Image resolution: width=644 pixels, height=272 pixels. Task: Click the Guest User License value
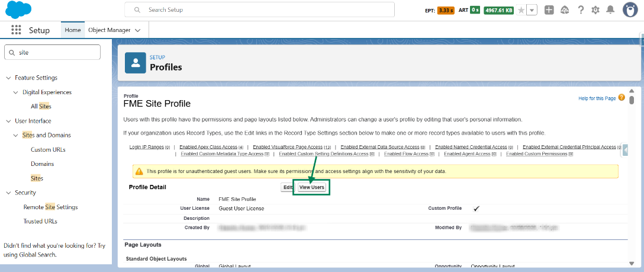pos(241,209)
